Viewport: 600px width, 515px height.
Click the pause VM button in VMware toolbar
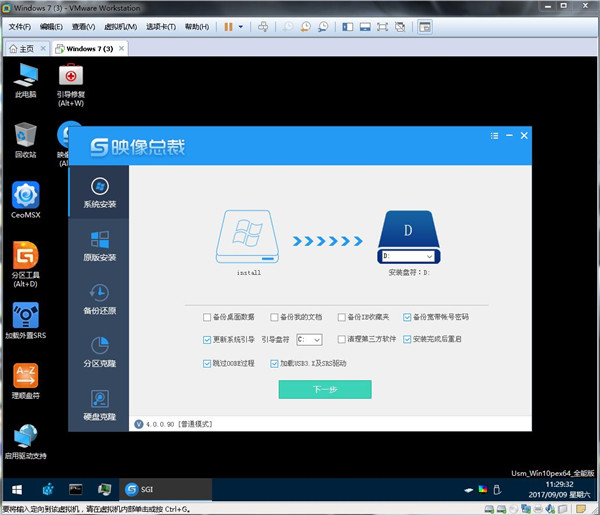coord(228,27)
